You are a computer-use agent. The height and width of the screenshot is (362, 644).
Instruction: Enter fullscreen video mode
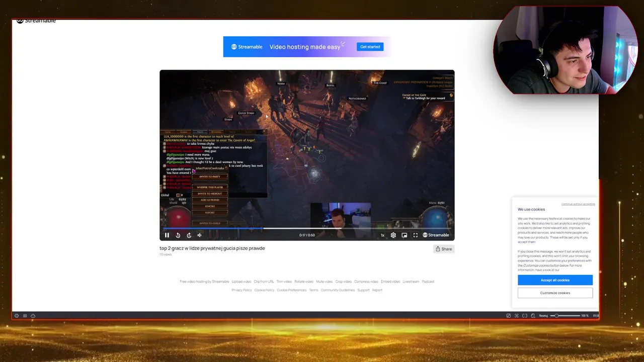pos(415,235)
